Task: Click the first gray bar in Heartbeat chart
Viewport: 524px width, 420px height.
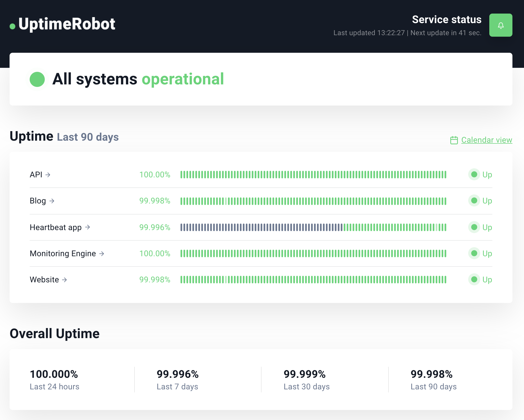Action: point(181,227)
